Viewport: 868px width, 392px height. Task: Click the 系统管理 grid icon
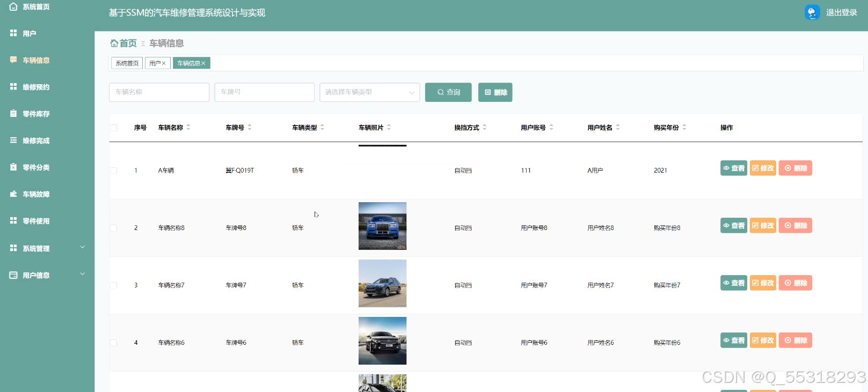click(x=13, y=248)
